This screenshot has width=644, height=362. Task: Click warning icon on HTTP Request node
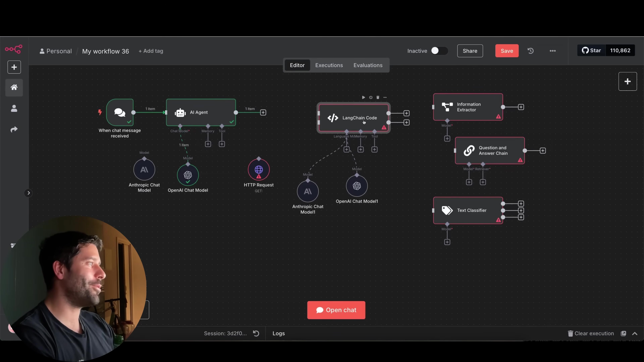[x=258, y=177]
